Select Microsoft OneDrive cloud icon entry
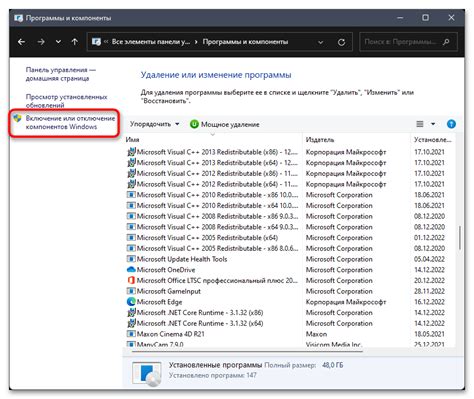This screenshot has height=399, width=474. coord(161,270)
